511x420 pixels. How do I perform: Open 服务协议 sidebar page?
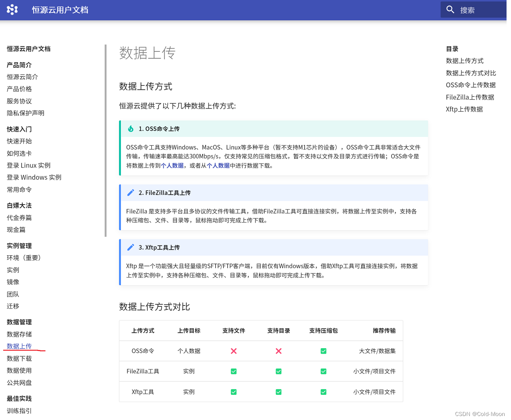point(19,101)
